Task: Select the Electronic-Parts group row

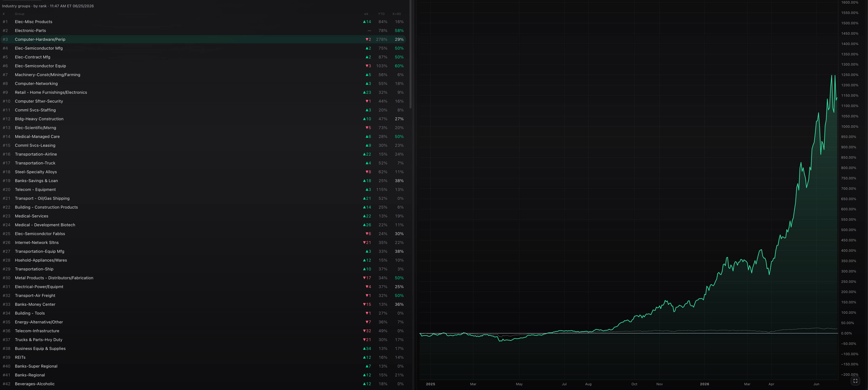Action: click(x=203, y=30)
